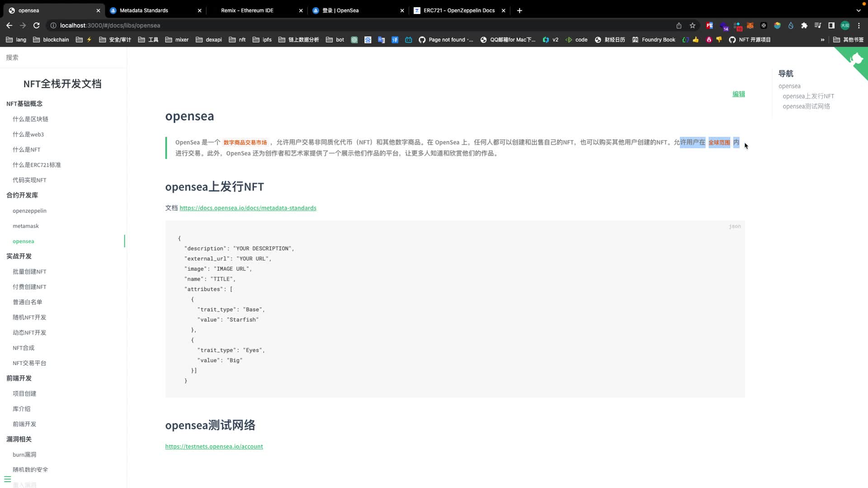Viewport: 868px width, 488px height.
Task: Click the thumbs-down bookmark icon
Action: (719, 40)
